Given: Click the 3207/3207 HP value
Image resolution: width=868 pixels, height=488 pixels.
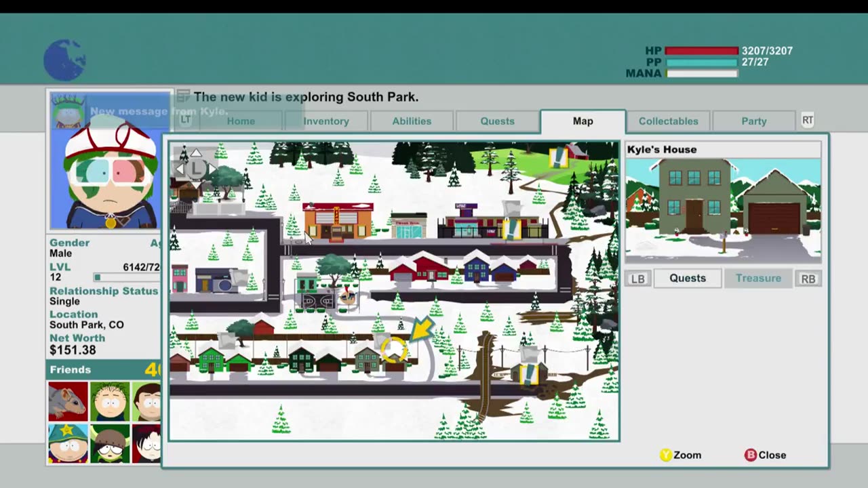Looking at the screenshot, I should pyautogui.click(x=767, y=51).
